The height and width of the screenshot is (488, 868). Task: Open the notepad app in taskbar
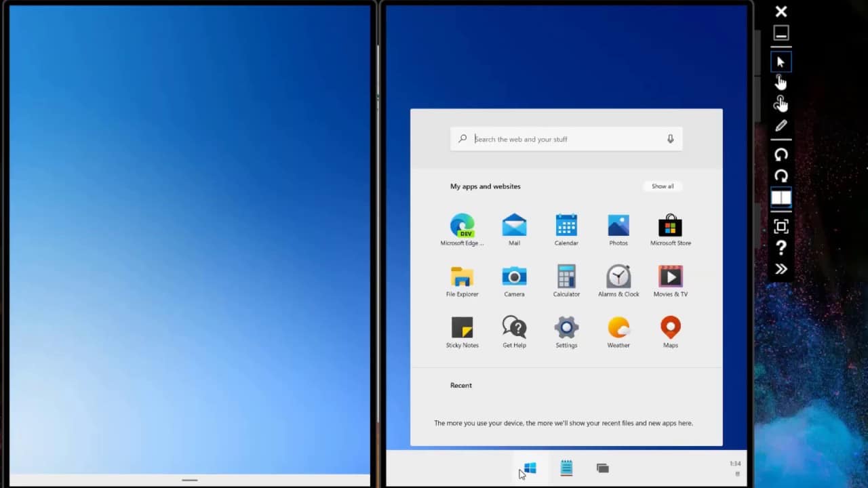pos(566,468)
